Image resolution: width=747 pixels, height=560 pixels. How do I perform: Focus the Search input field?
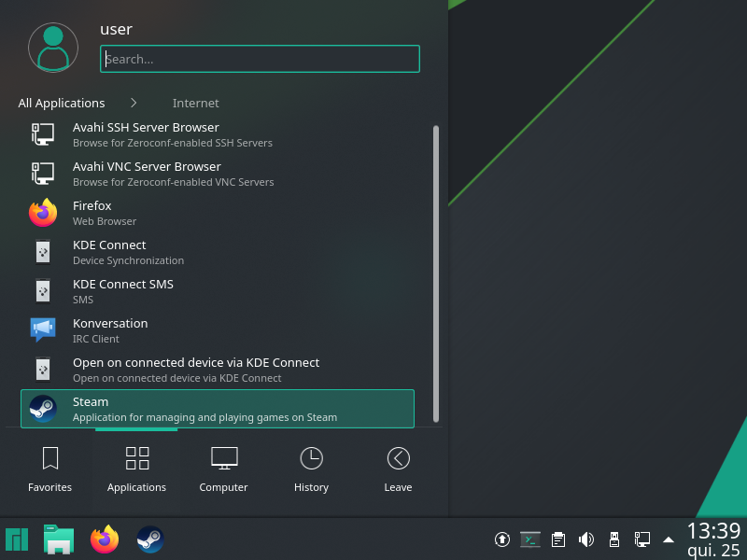point(260,59)
